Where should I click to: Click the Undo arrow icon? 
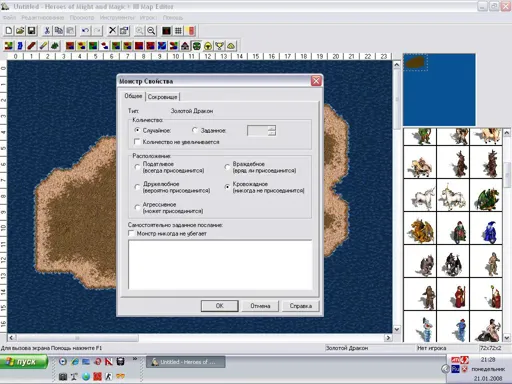tap(86, 31)
